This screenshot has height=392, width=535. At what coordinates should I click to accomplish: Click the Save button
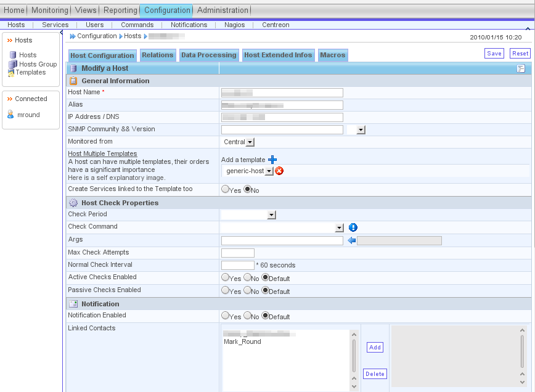494,54
